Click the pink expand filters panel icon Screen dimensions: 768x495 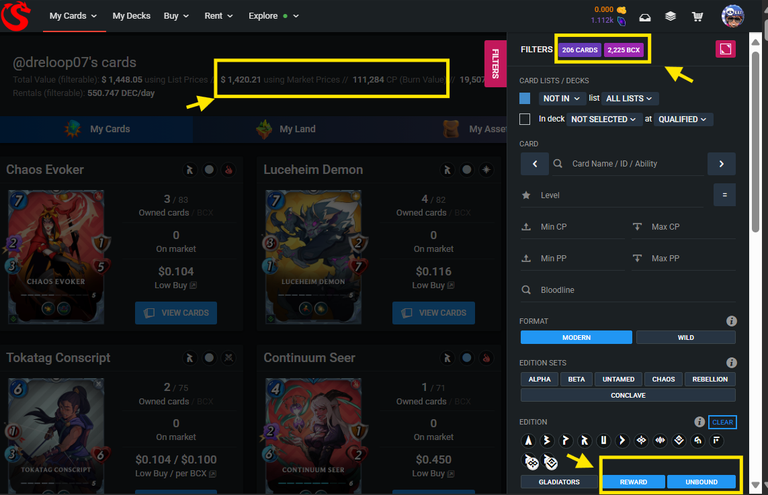pyautogui.click(x=725, y=49)
